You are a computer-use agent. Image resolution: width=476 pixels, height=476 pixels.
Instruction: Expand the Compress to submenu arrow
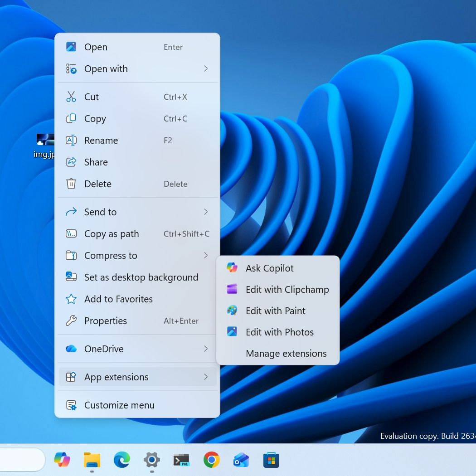click(206, 255)
